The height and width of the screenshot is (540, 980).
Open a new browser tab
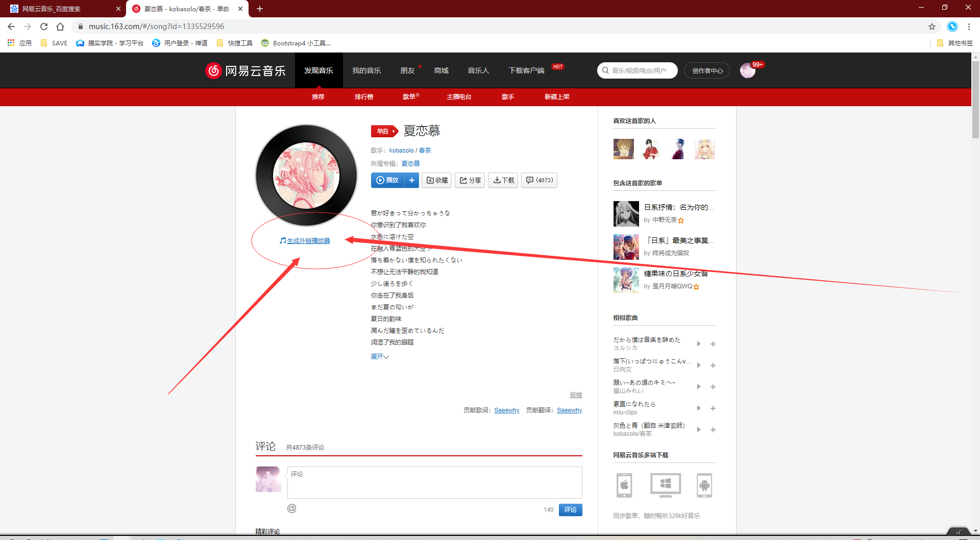tap(260, 9)
